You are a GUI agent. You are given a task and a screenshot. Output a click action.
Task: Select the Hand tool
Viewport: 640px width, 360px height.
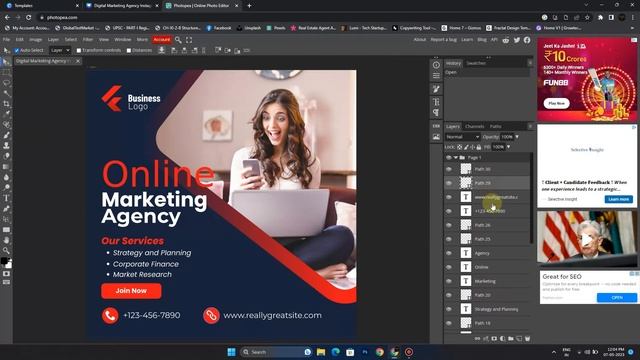tap(6, 240)
